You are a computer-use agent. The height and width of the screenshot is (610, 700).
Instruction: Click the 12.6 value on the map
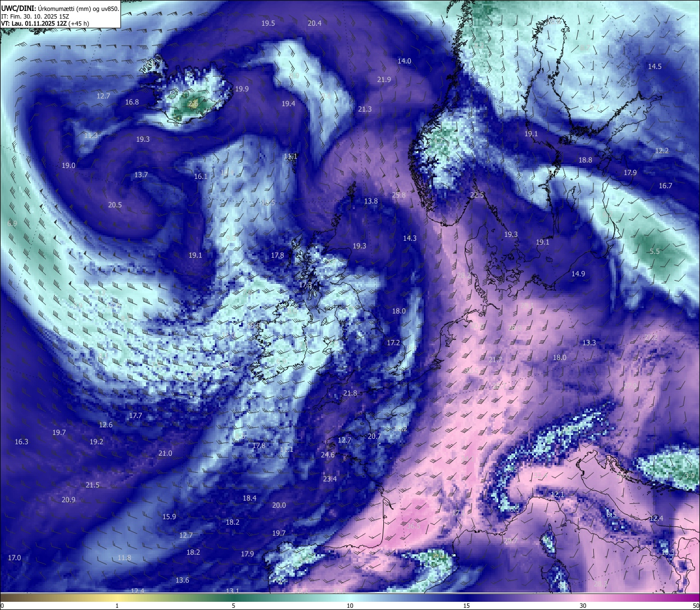[x=106, y=425]
